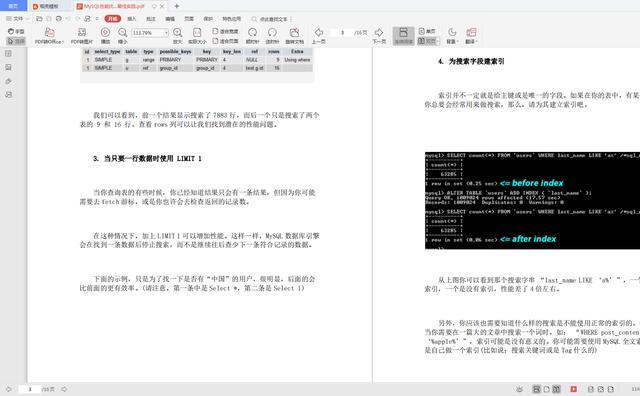Select the 插入 ribbon tab

[131, 19]
